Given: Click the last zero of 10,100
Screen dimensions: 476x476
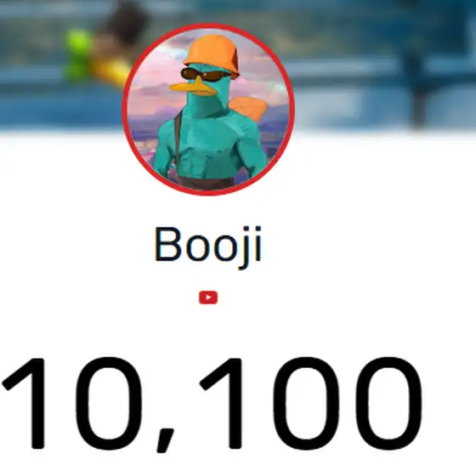Looking at the screenshot, I should coord(386,404).
